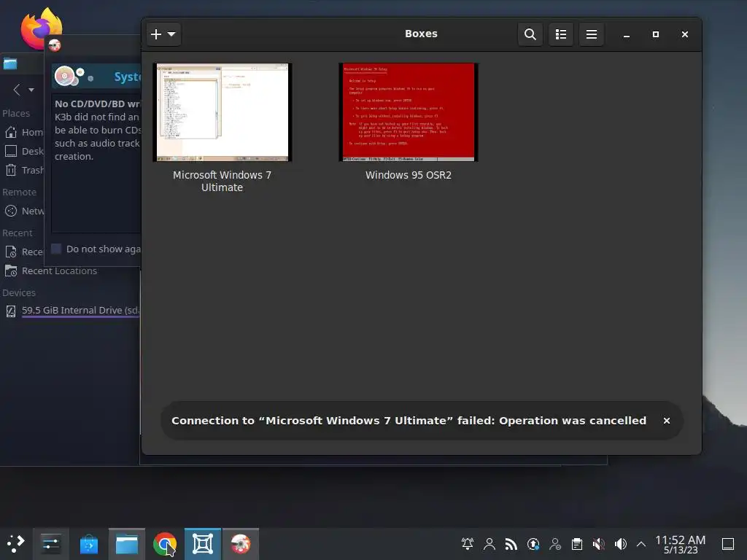747x560 pixels.
Task: Switch to K3b disc burner in taskbar
Action: [241, 544]
